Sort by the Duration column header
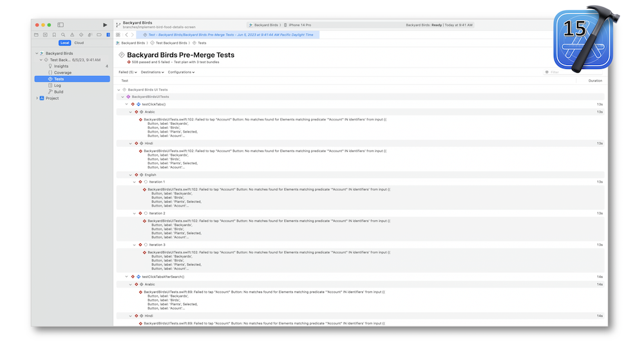The width and height of the screenshot is (644, 347). pos(595,81)
